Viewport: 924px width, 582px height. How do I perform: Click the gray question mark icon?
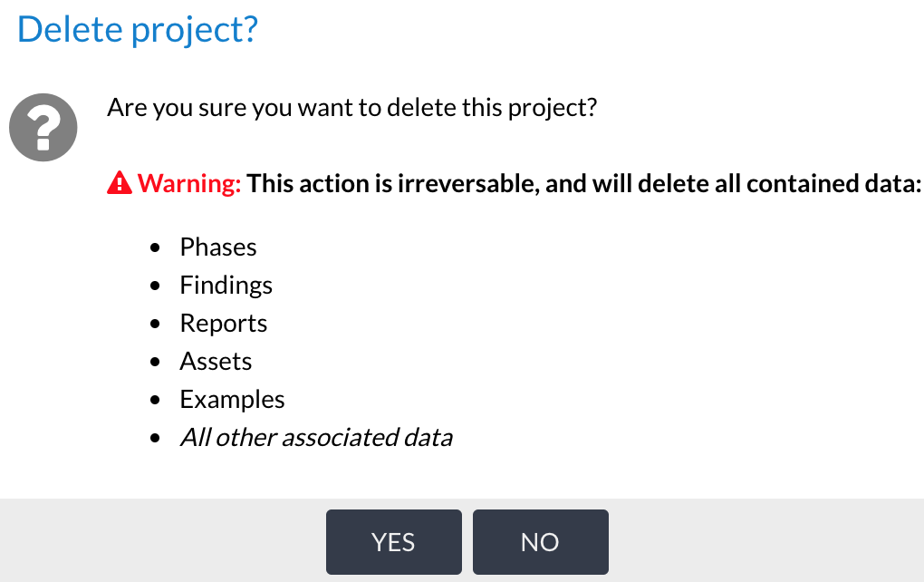click(x=43, y=128)
